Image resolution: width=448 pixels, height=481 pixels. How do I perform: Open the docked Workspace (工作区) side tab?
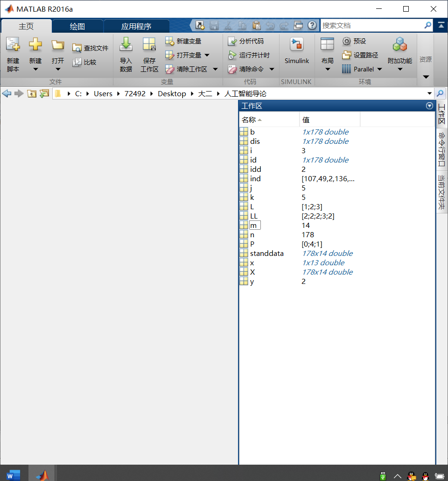point(441,114)
